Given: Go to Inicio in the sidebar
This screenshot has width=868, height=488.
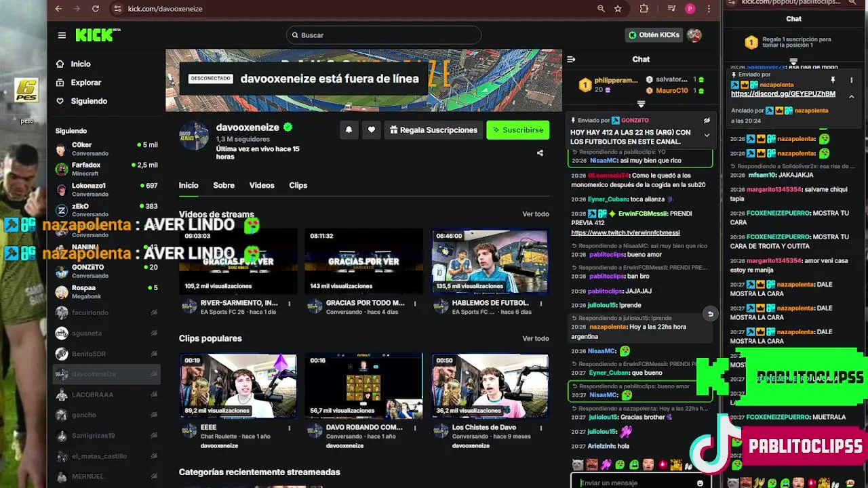Looking at the screenshot, I should [x=81, y=64].
